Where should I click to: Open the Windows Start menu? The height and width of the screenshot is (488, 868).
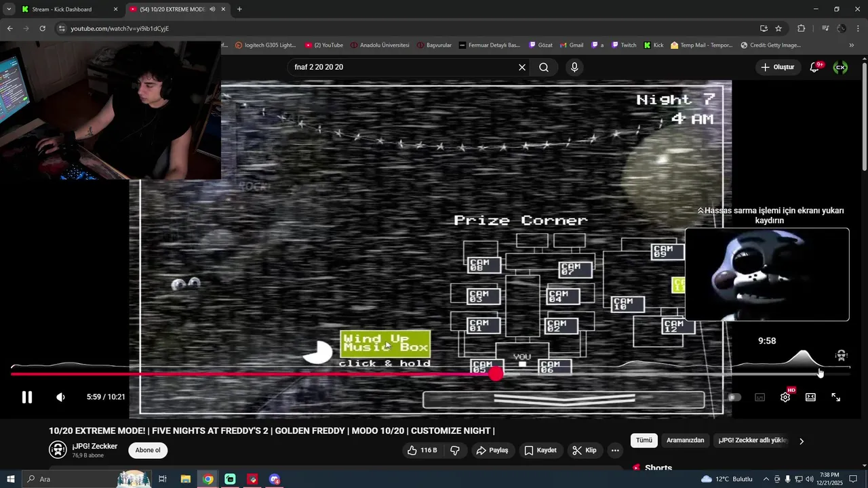(10, 479)
